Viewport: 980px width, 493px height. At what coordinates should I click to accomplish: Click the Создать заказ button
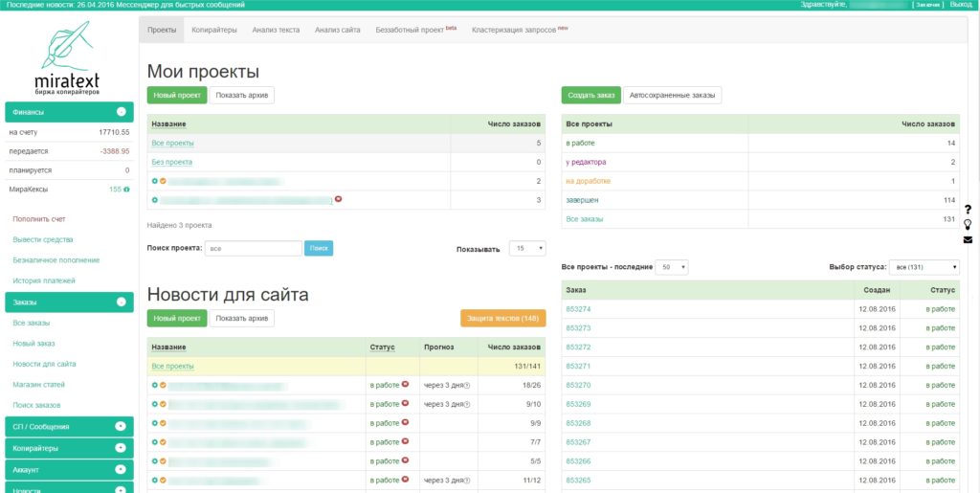pyautogui.click(x=591, y=95)
